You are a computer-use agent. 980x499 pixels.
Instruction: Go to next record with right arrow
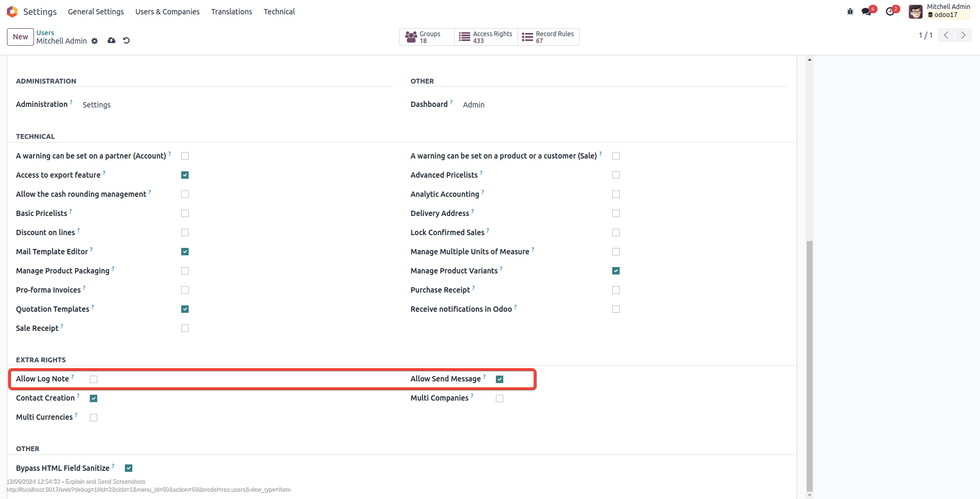963,36
